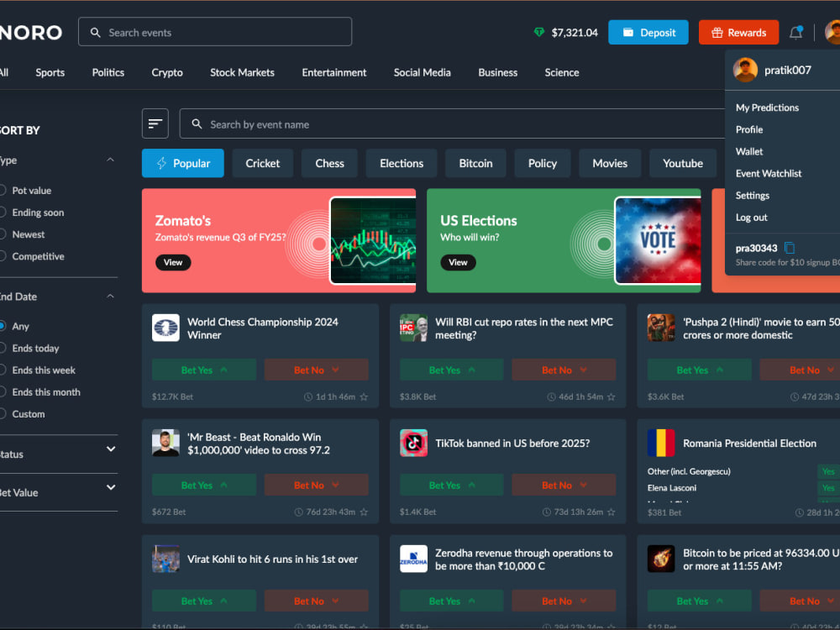Select the Newest sort option
This screenshot has width=840, height=630.
22,234
